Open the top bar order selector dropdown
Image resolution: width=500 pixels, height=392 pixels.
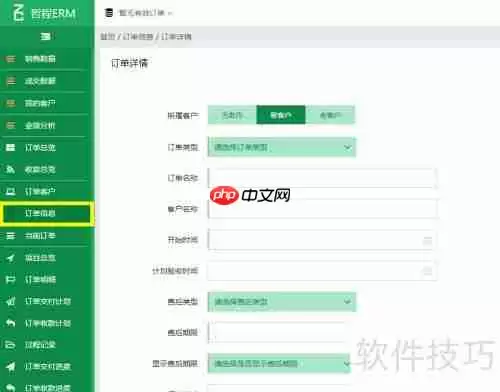(x=145, y=13)
